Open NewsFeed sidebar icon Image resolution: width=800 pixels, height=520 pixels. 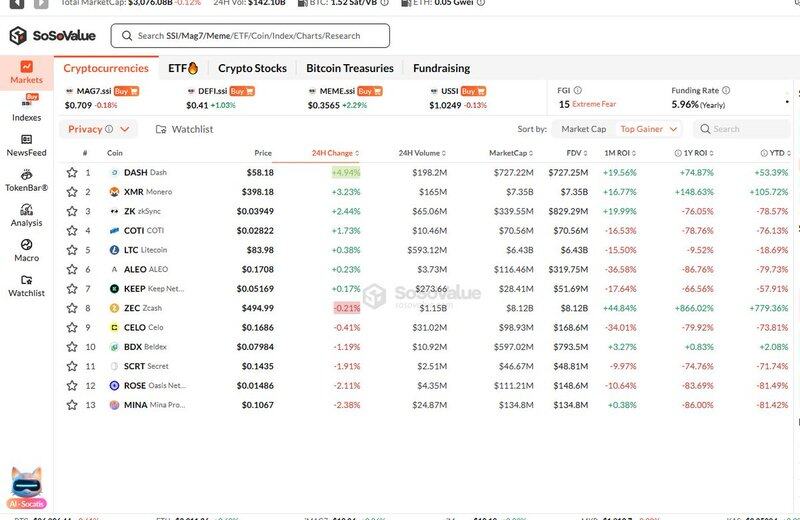tap(26, 145)
